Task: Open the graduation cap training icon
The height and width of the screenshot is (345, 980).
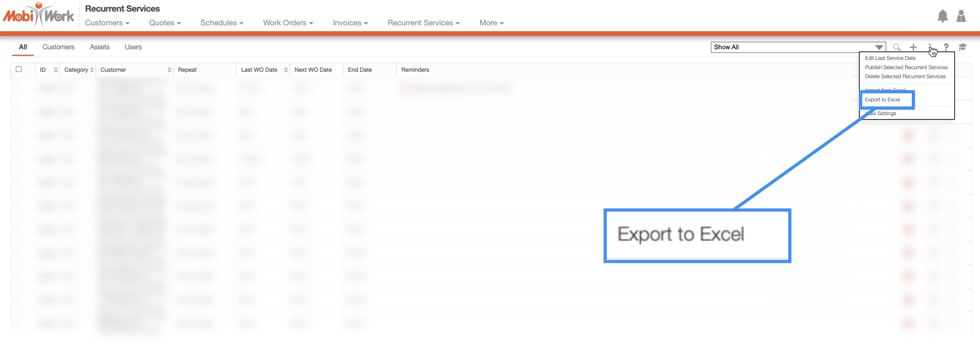Action: [963, 47]
